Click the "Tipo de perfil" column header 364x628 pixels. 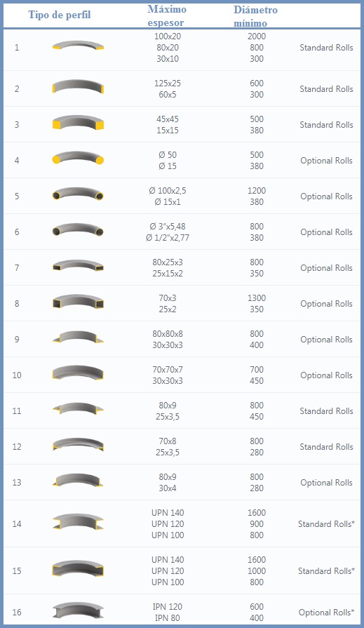point(60,15)
